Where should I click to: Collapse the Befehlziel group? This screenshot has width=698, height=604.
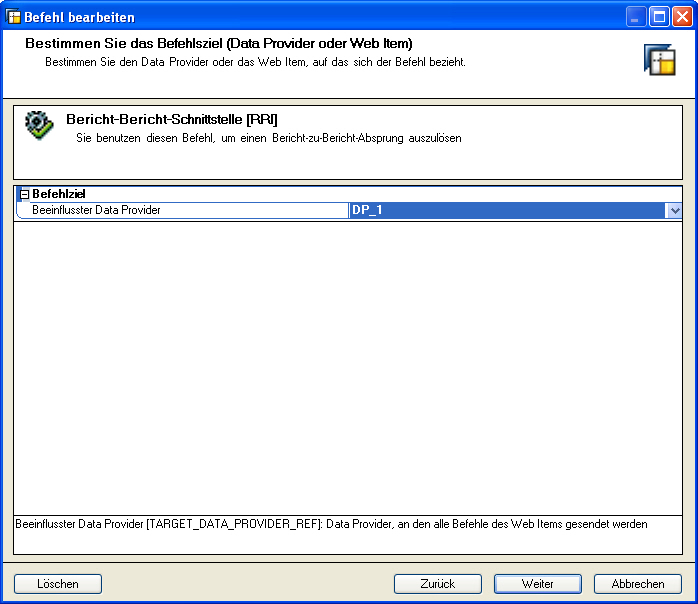25,195
